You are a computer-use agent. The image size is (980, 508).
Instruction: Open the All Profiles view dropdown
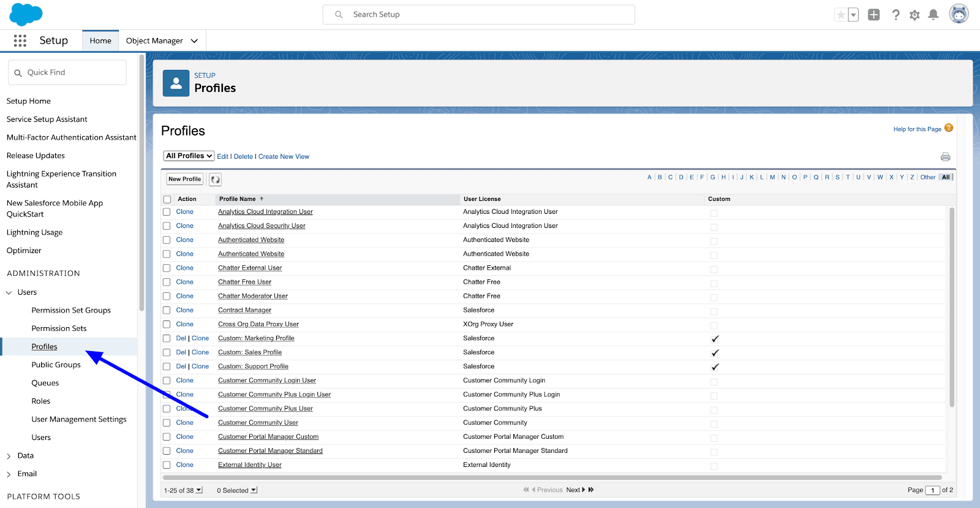pos(189,156)
